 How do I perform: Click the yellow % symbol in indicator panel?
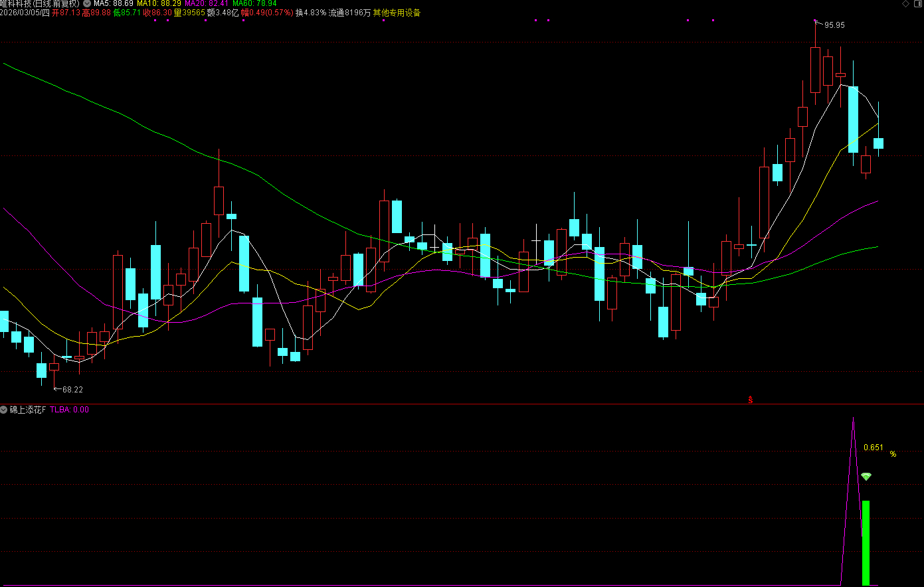tap(893, 455)
